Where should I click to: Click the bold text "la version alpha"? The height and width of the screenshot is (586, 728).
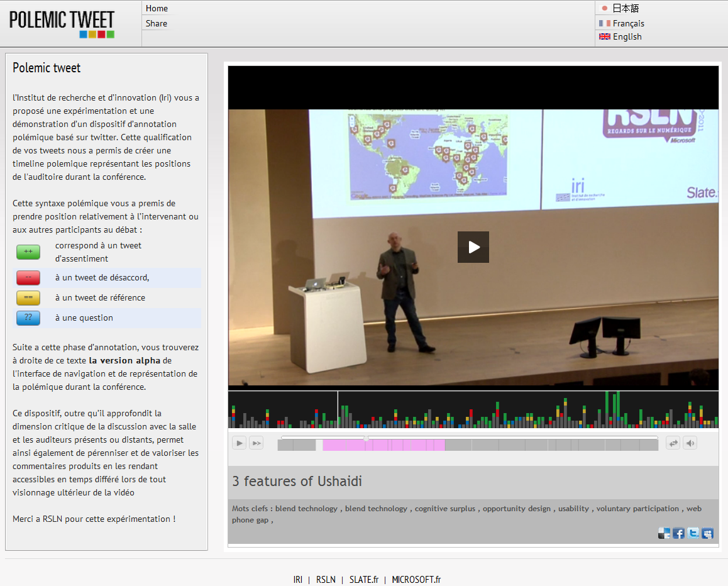pos(124,360)
